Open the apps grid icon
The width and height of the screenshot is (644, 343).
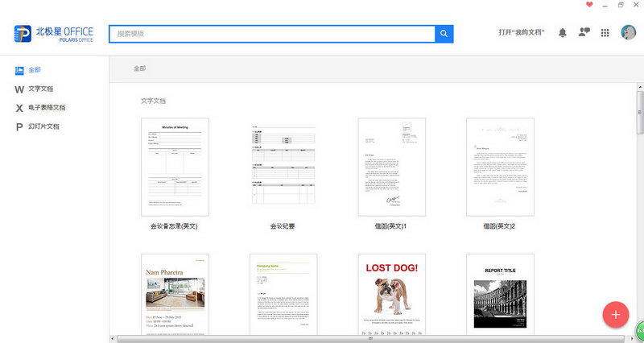pos(605,33)
